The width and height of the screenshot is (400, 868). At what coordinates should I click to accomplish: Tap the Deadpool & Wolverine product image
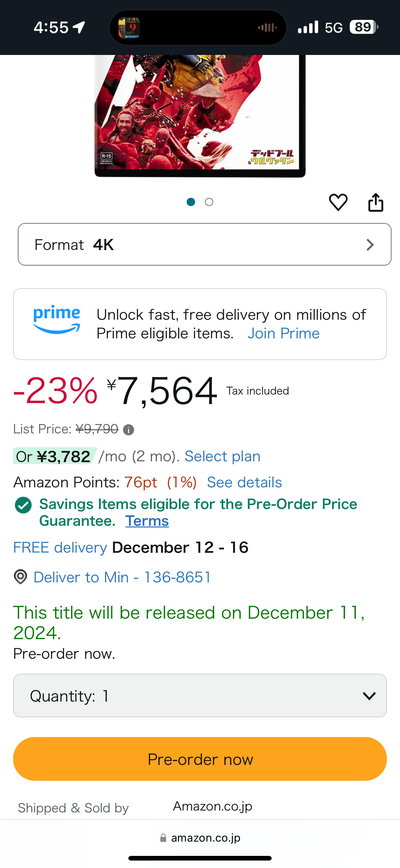pos(200,115)
